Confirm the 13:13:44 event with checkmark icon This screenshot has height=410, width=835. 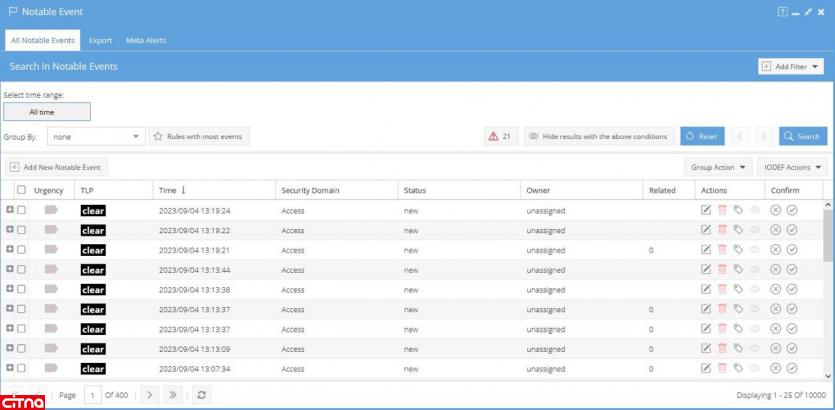(792, 270)
